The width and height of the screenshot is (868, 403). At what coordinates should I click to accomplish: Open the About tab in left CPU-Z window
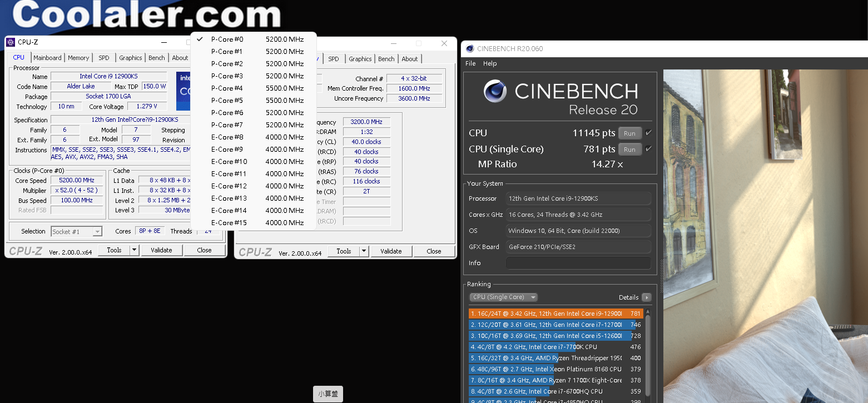180,58
